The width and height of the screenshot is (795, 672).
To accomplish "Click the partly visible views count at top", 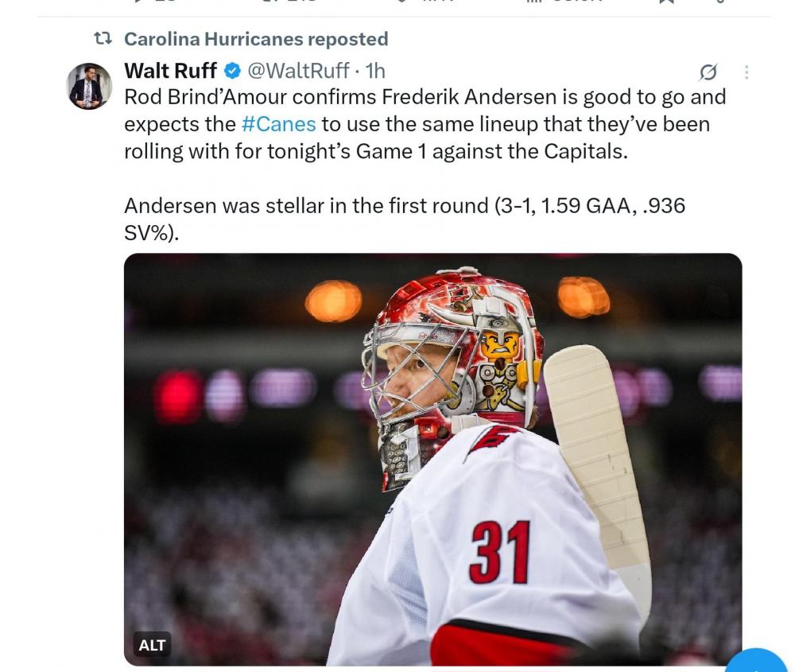I will click(x=556, y=2).
